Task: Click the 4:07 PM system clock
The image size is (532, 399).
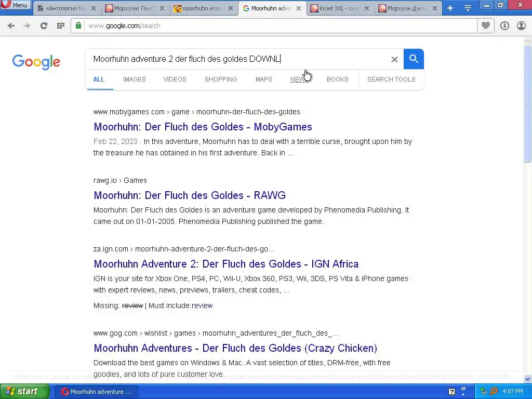Action: [x=513, y=392]
